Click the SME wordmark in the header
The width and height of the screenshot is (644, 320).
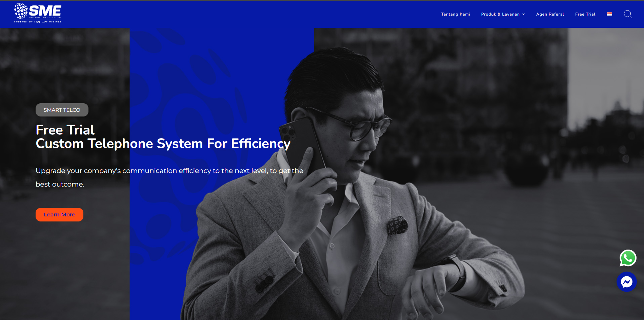(x=45, y=10)
